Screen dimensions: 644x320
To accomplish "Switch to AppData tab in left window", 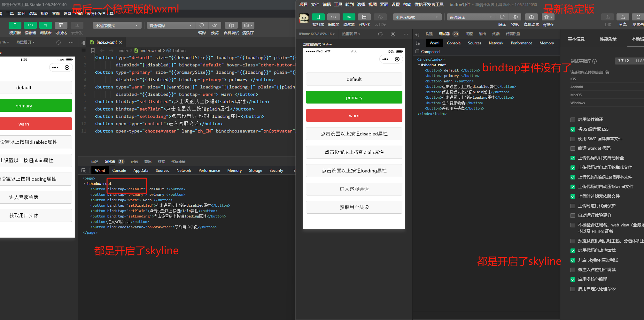I will tap(141, 171).
